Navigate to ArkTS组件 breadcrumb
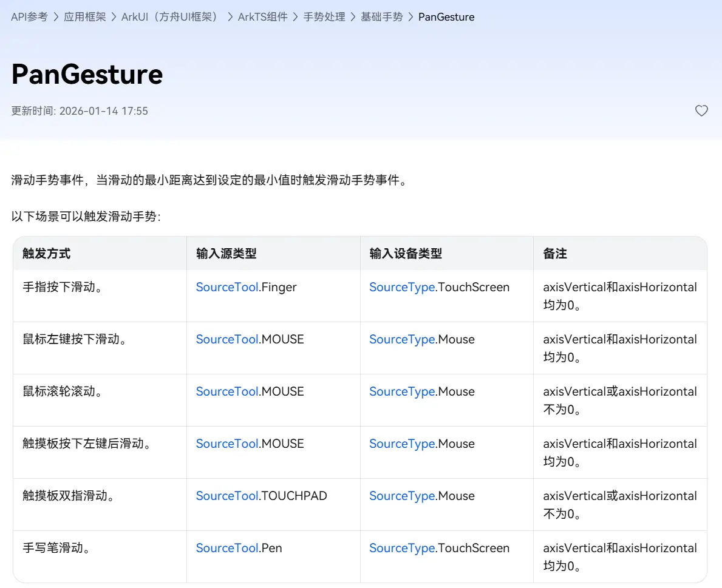The width and height of the screenshot is (722, 588). click(x=262, y=17)
